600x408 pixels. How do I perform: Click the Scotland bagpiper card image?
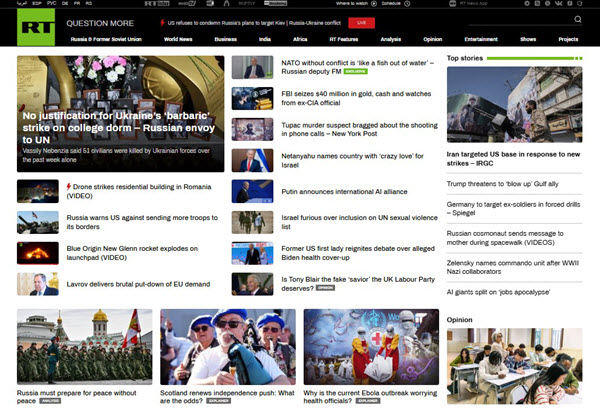[228, 347]
